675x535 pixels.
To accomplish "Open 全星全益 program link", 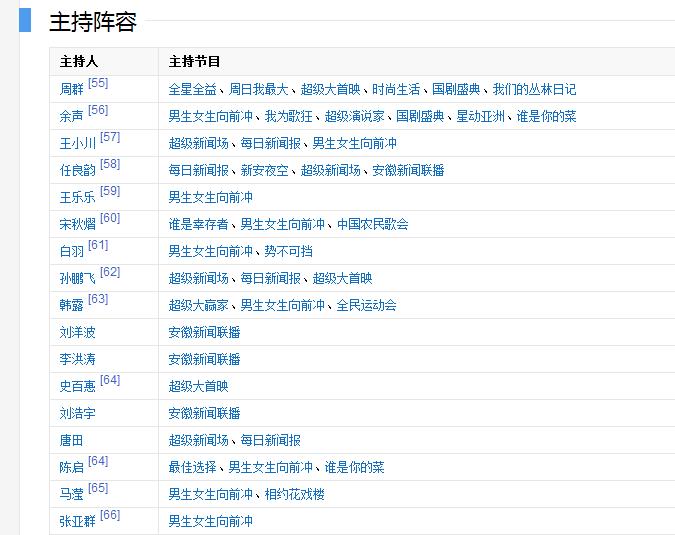I will click(x=192, y=90).
